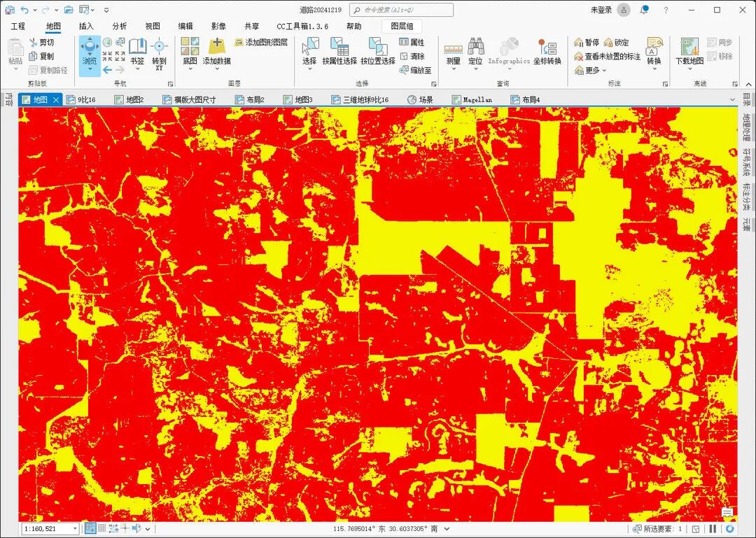Click 查看未放置的标注
This screenshot has width=756, height=538.
click(x=607, y=57)
